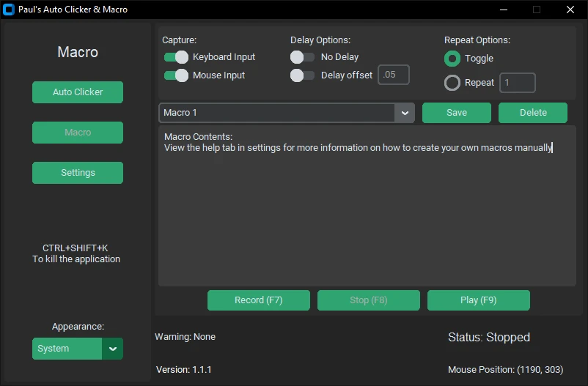The height and width of the screenshot is (386, 588).
Task: Click the Delay Options: label
Action: tap(320, 40)
